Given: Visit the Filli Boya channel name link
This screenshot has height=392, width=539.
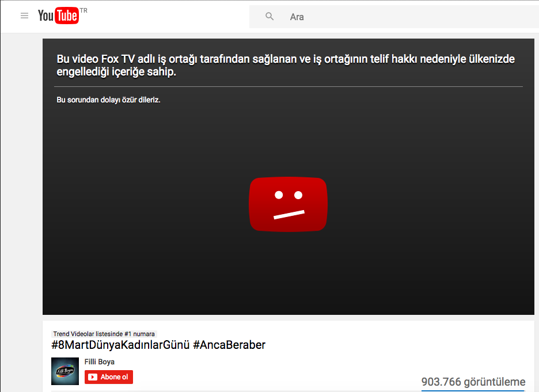Looking at the screenshot, I should pos(100,361).
